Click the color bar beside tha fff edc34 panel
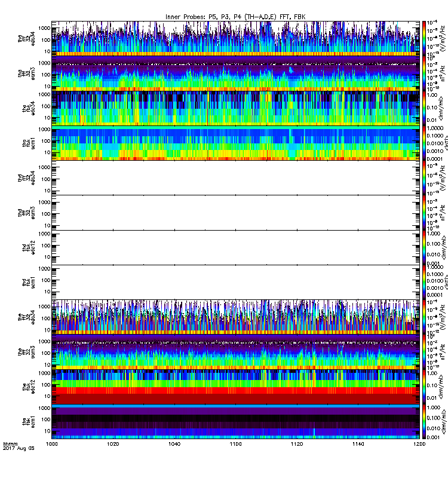The height and width of the screenshot is (478, 448). [x=424, y=39]
